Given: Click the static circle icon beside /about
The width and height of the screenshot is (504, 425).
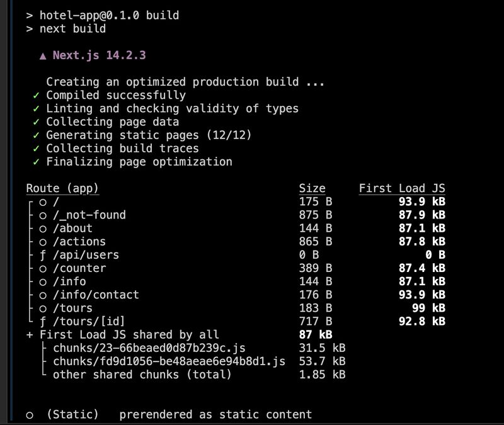Looking at the screenshot, I should (43, 229).
